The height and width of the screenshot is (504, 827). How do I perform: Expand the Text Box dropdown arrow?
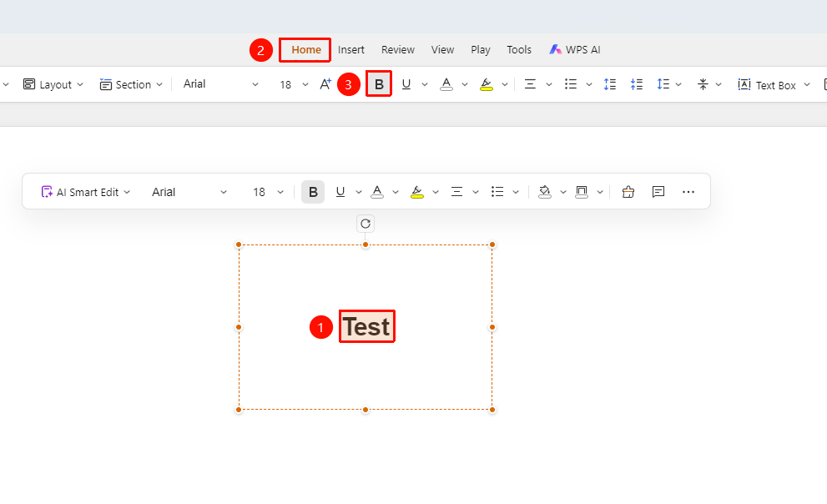pyautogui.click(x=807, y=85)
